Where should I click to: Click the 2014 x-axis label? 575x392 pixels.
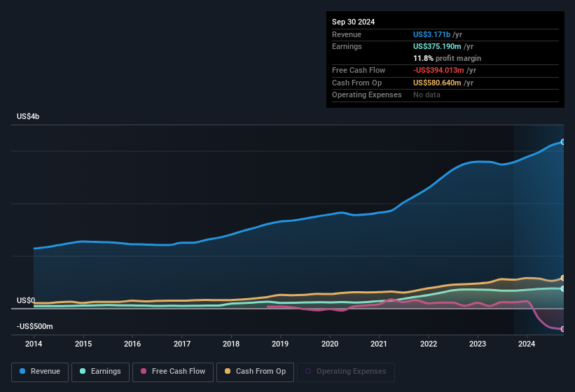34,344
